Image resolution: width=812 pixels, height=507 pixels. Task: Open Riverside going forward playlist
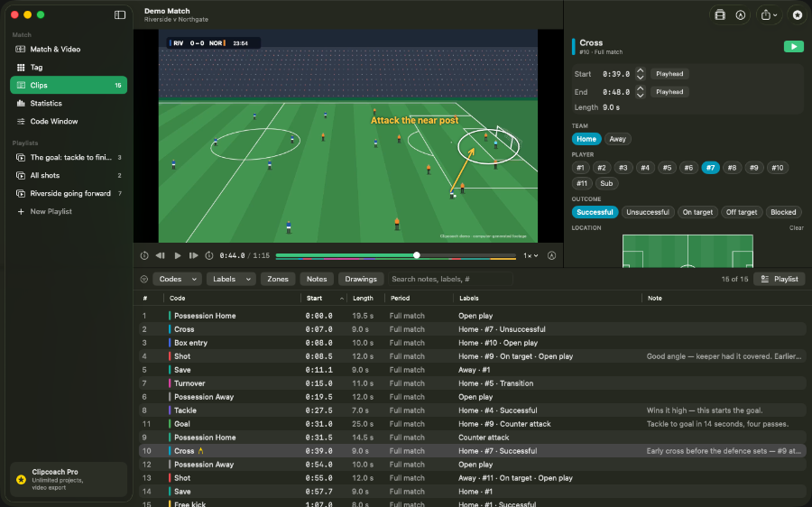pos(69,194)
